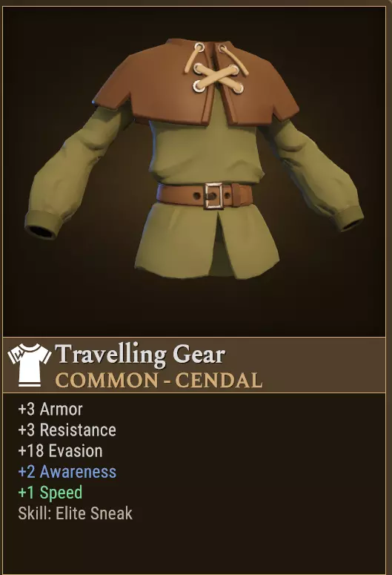Click the brown leather belt strap
Screen dimensions: 392x575
tap(205, 197)
